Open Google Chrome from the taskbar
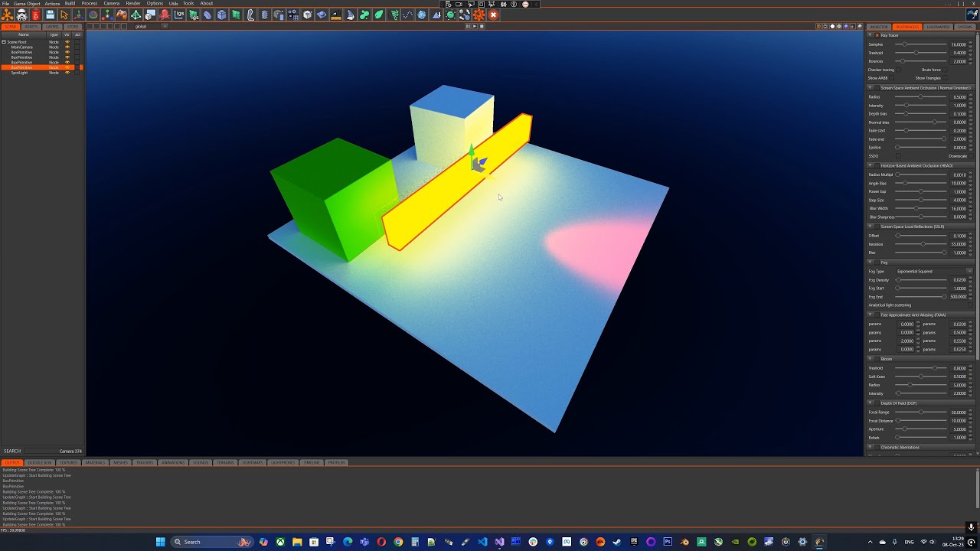 click(x=398, y=542)
